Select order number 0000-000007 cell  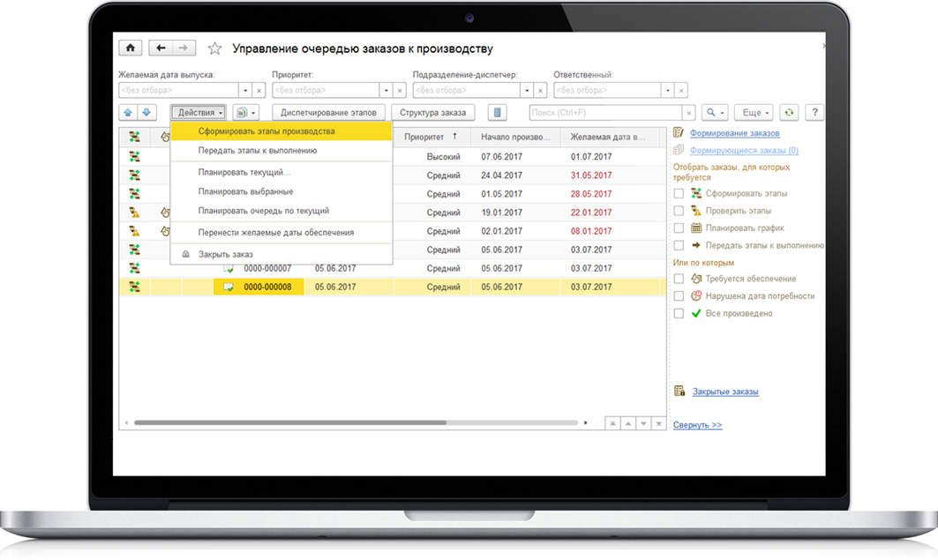[x=267, y=268]
